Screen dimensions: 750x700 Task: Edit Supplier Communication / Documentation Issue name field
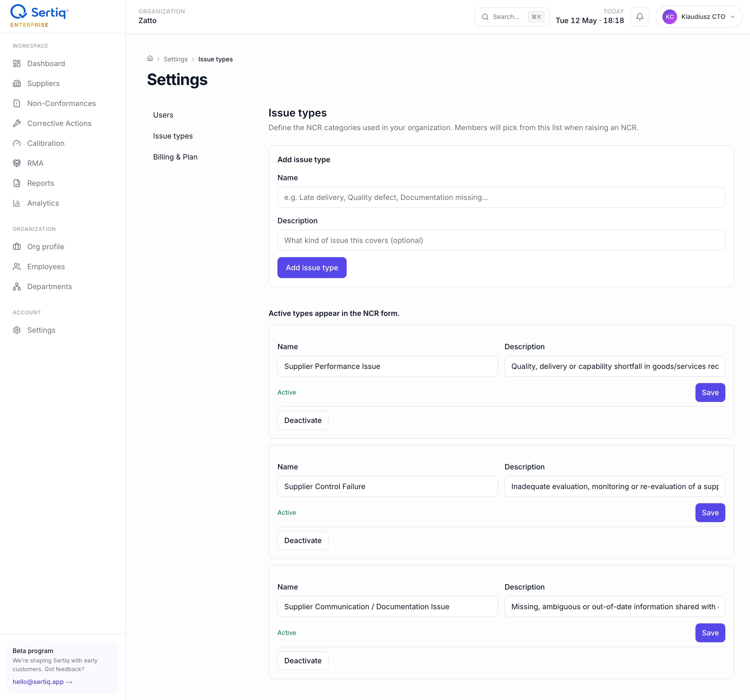point(387,607)
